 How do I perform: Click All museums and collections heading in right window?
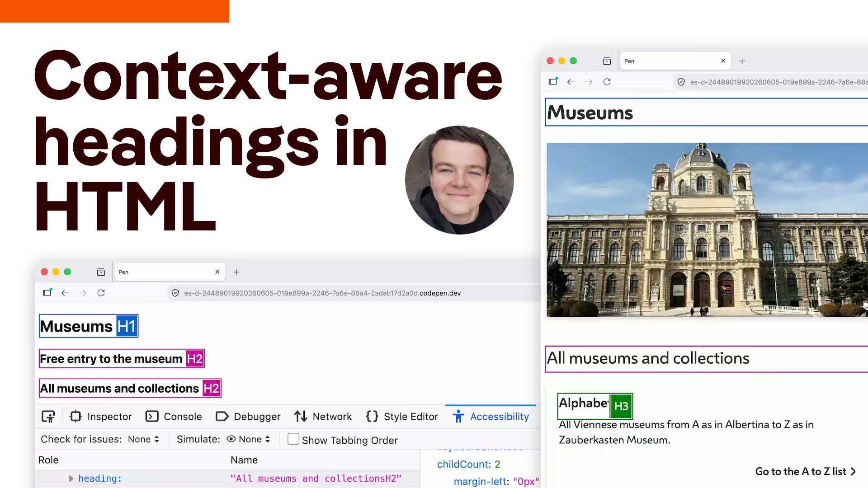(x=707, y=359)
